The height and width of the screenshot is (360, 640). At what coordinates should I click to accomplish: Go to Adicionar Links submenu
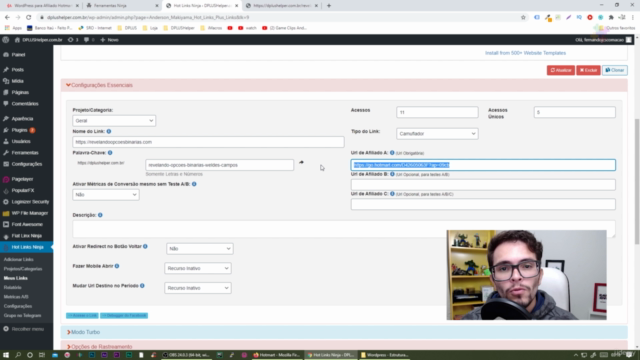point(18,260)
